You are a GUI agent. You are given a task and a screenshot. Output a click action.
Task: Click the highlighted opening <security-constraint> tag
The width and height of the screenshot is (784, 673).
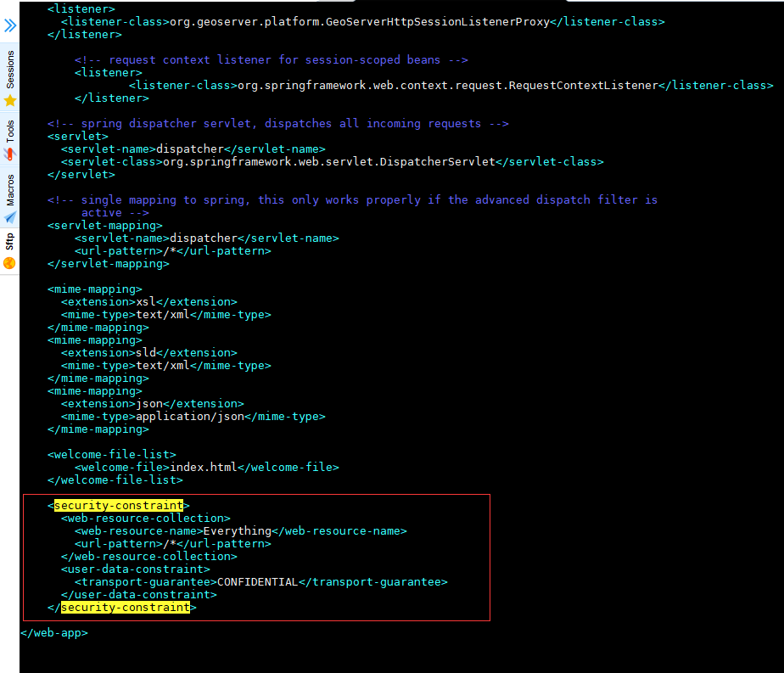pos(119,506)
